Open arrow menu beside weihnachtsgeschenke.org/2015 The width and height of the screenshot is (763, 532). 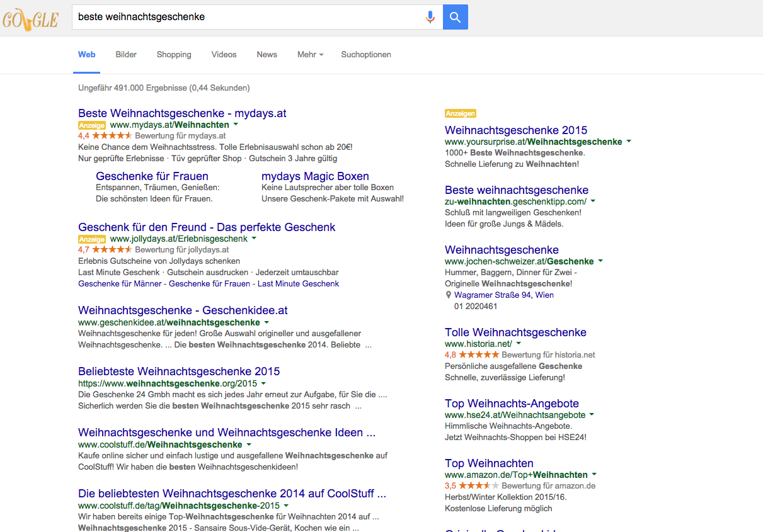pos(263,383)
